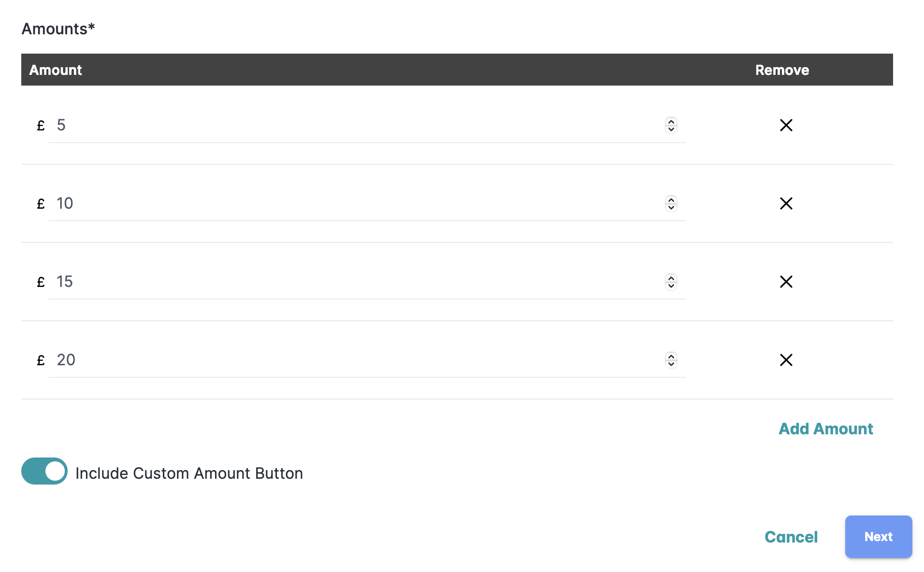
Task: Increase the £20 amount with up arrow
Action: coord(671,357)
